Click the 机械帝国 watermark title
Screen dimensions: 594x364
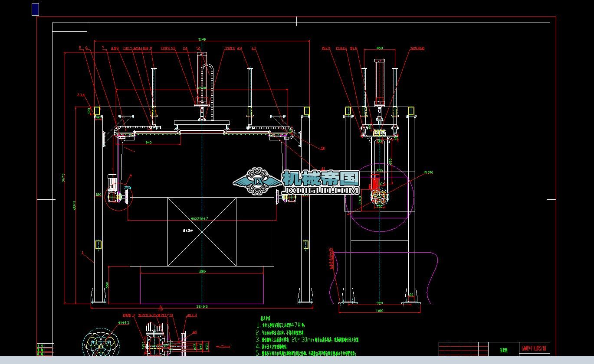click(321, 178)
